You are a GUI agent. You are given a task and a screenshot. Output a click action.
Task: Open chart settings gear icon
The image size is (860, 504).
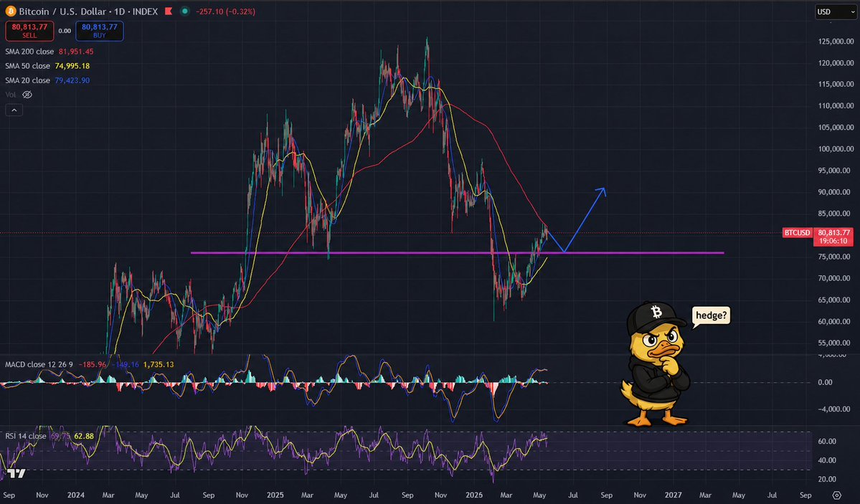836,495
